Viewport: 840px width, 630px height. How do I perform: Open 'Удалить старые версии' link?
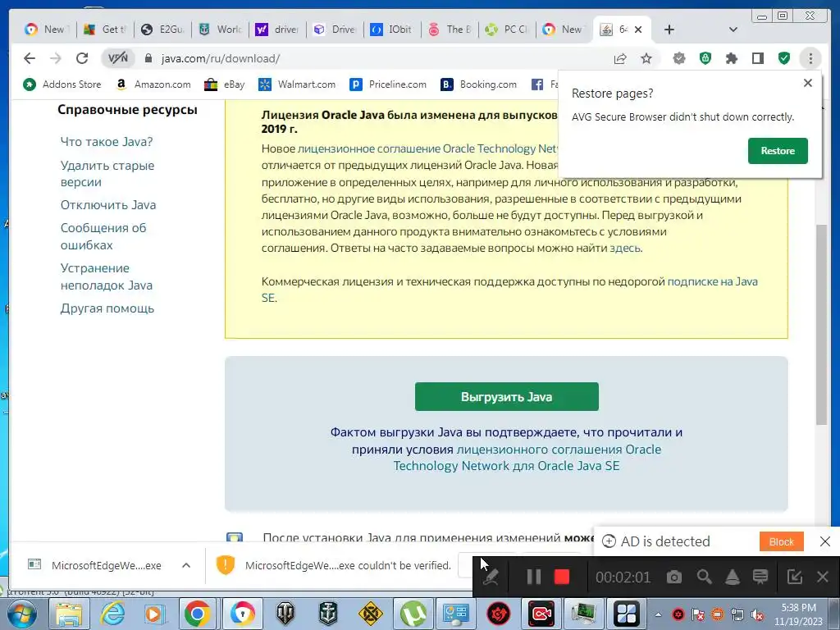(107, 174)
